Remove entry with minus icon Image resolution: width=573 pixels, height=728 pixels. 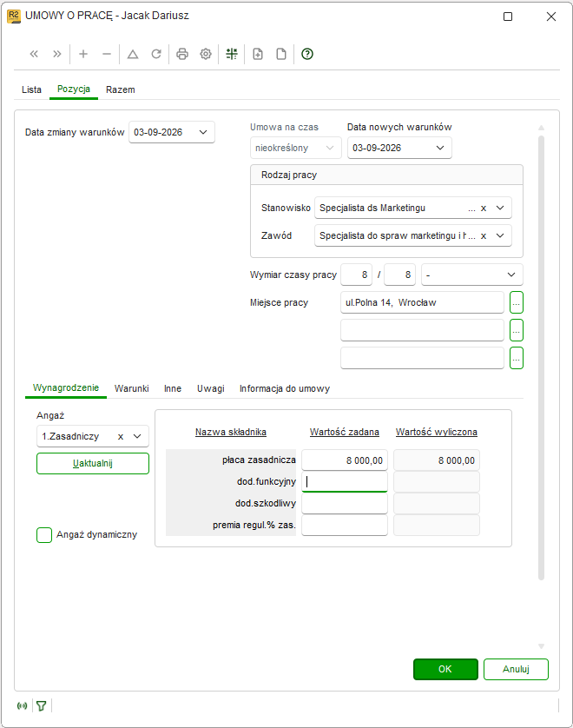107,54
